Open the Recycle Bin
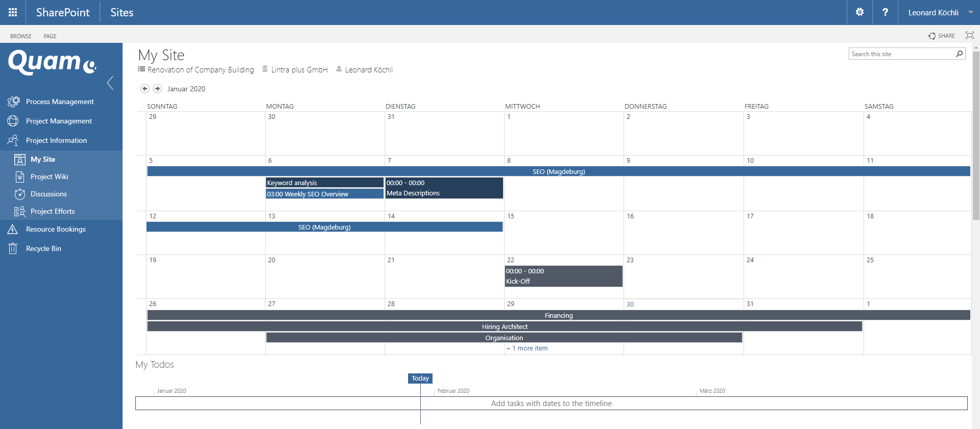The image size is (980, 429). point(43,248)
